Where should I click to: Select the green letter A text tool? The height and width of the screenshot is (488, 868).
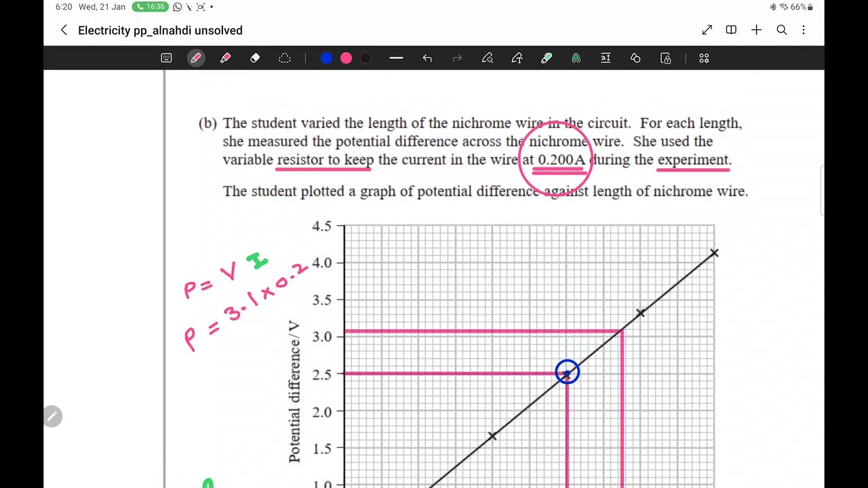576,58
